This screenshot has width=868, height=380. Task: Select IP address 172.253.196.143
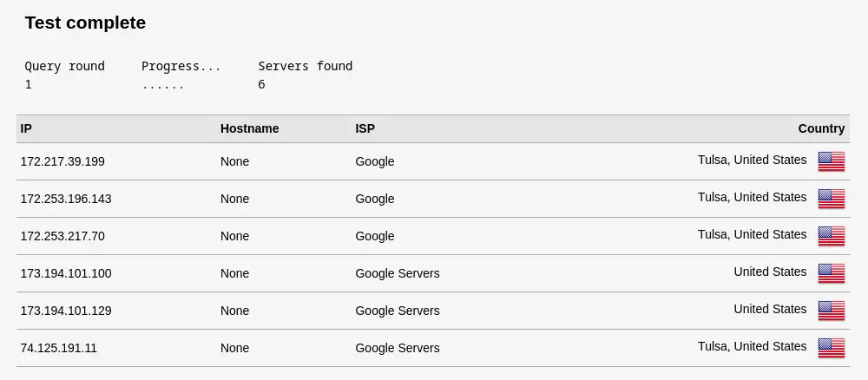pos(66,199)
